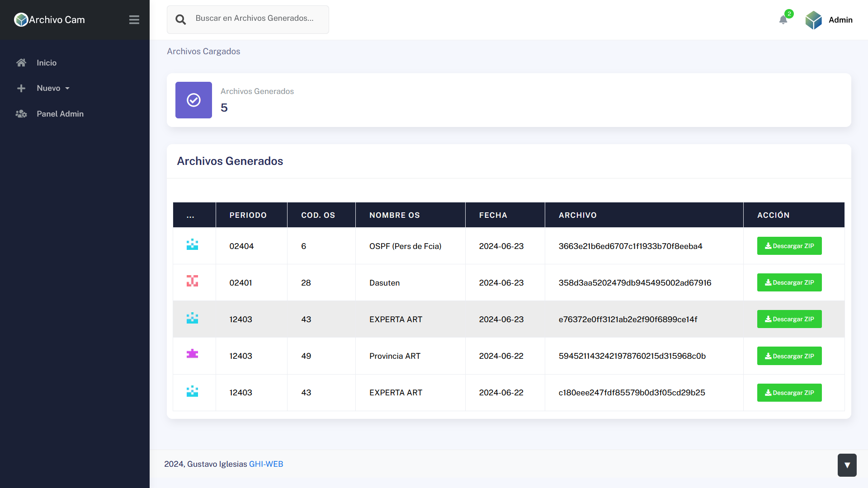Click the Panel Admin users-cog icon
868x488 pixels.
[x=21, y=114]
